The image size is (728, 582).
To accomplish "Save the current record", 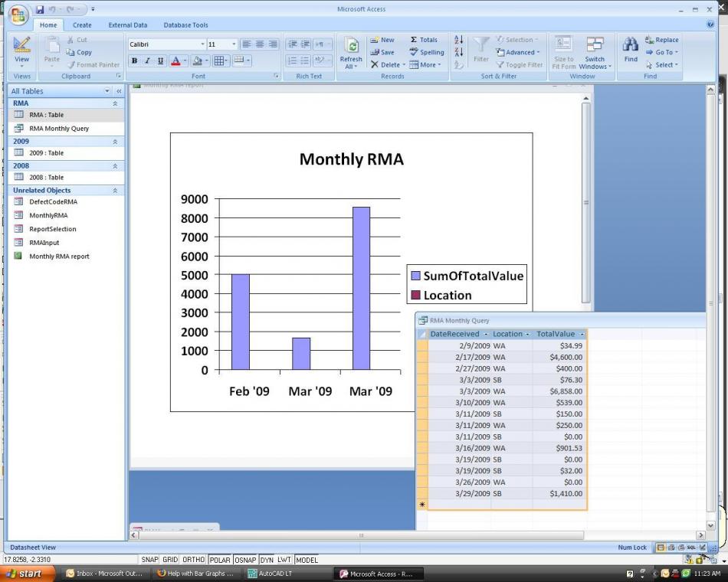I will coord(382,52).
